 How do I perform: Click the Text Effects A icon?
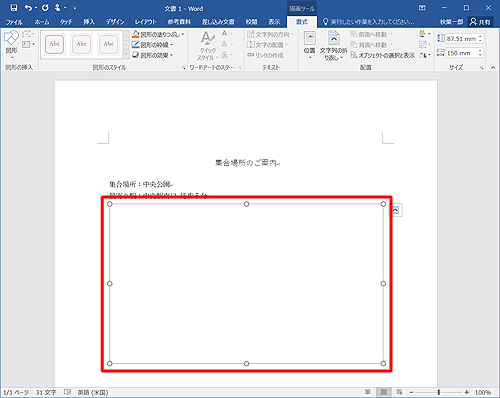pyautogui.click(x=225, y=55)
